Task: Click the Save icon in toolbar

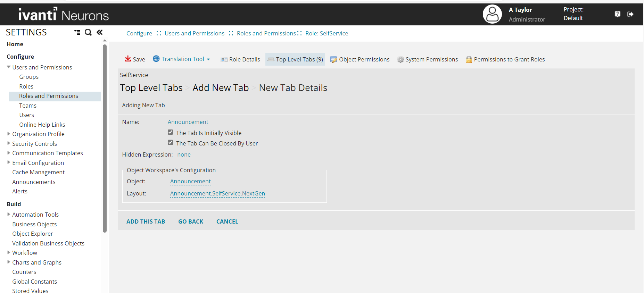Action: (x=128, y=59)
